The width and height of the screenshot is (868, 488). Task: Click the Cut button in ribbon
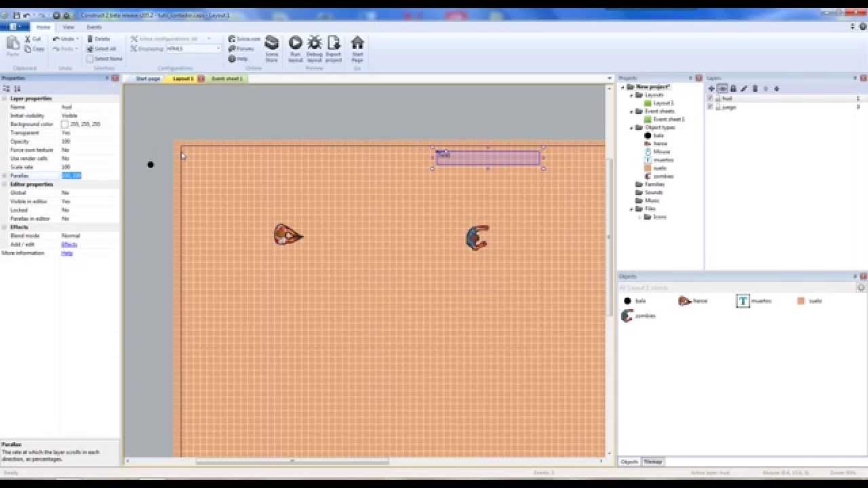[33, 39]
